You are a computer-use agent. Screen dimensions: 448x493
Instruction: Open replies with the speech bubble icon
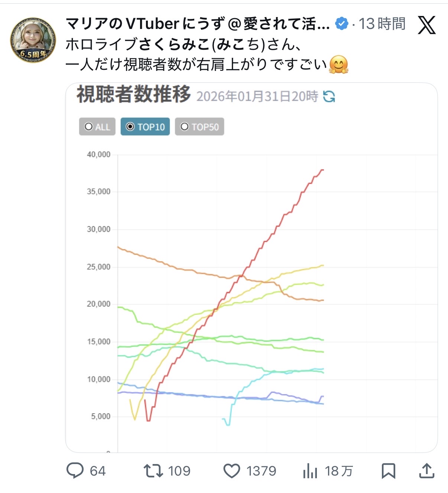click(75, 471)
